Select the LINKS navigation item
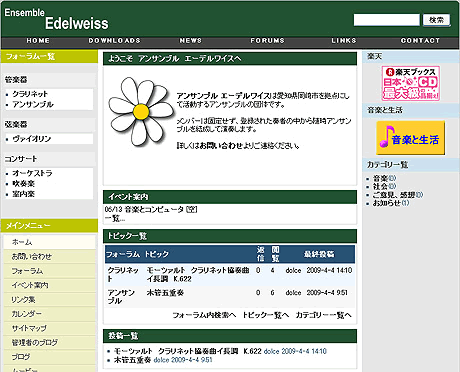Viewport: 460px width, 372px height. click(344, 41)
